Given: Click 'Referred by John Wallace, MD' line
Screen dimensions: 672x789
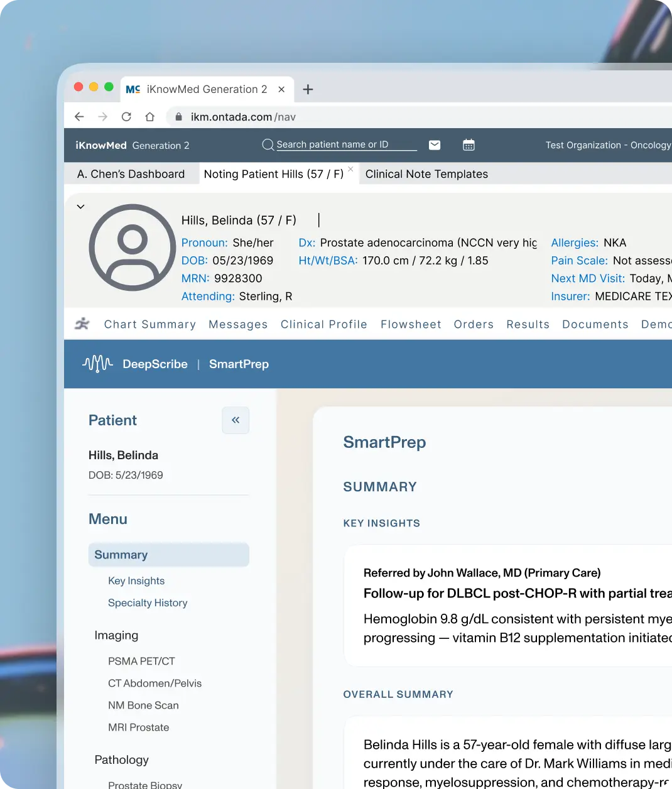Looking at the screenshot, I should coord(482,573).
